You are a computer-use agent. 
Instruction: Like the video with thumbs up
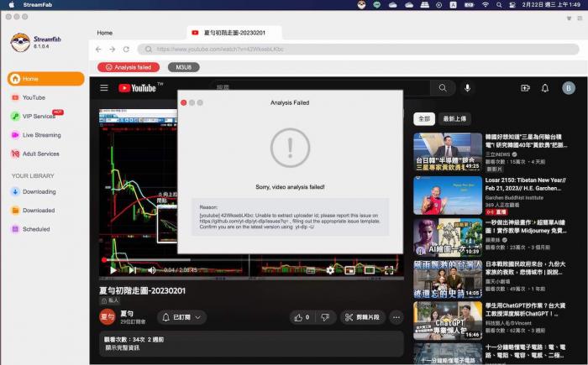coord(302,317)
